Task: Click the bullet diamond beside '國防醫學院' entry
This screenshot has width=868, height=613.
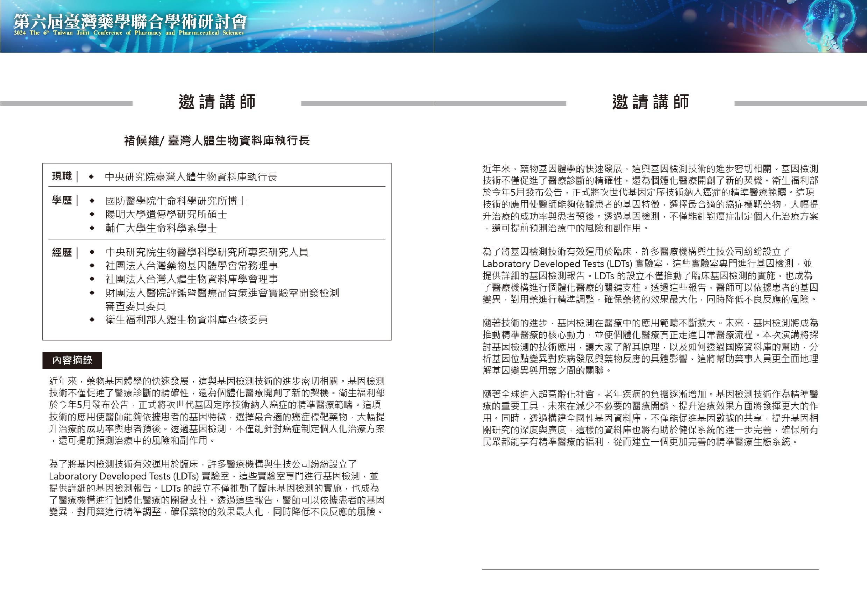Action: (92, 201)
